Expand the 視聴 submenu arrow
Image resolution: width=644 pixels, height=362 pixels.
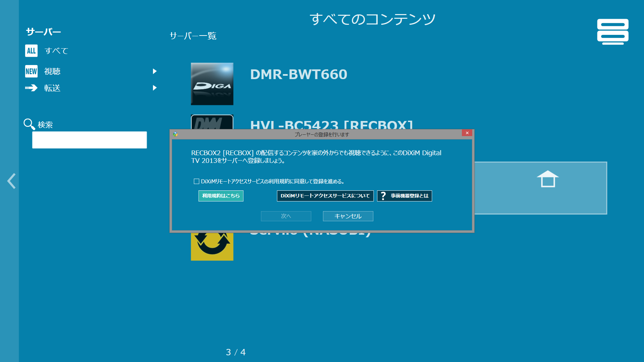click(155, 71)
